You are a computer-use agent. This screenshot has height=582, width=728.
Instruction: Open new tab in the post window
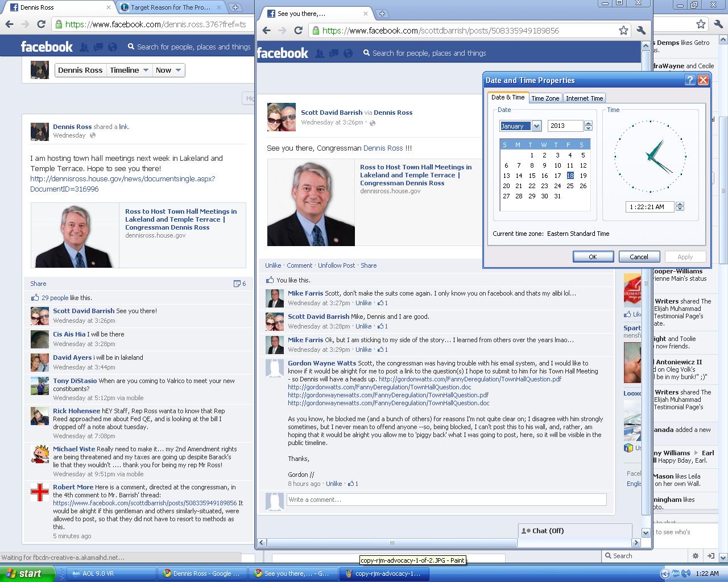tap(382, 14)
